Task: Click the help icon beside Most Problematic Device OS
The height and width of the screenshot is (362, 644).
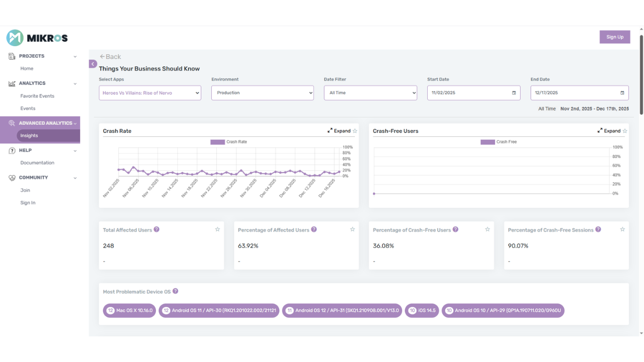Action: pyautogui.click(x=175, y=291)
